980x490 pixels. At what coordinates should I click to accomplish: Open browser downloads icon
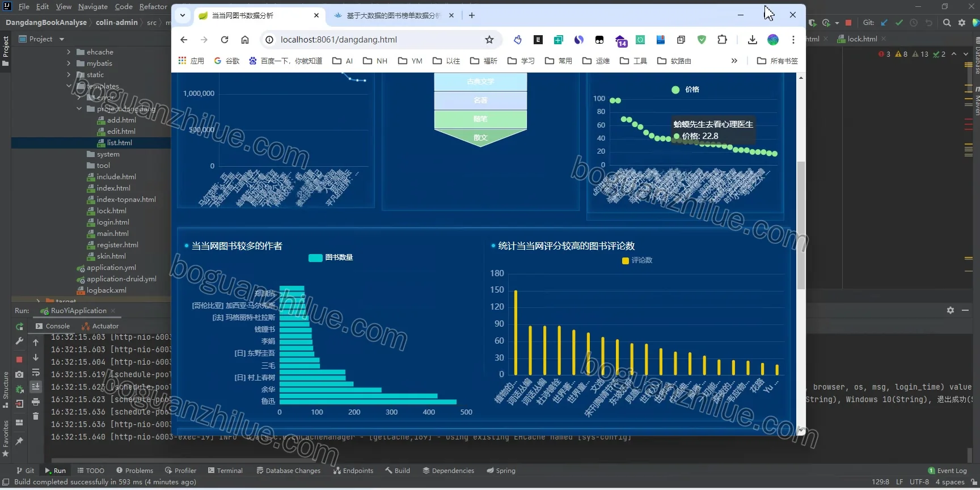pos(753,40)
